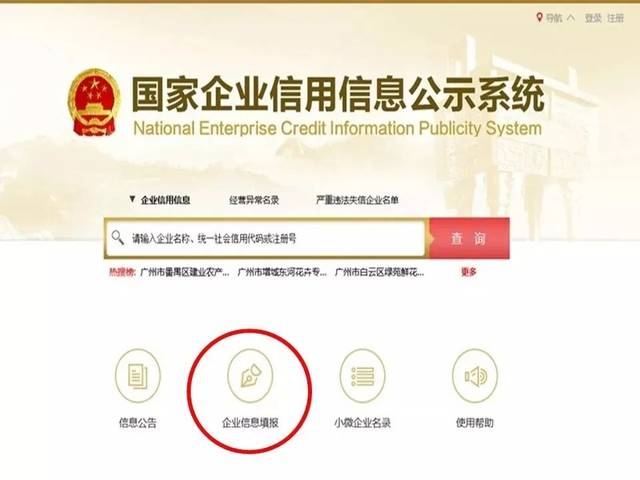Image resolution: width=640 pixels, height=480 pixels.
Task: Click the national emblem logo
Action: point(94,102)
